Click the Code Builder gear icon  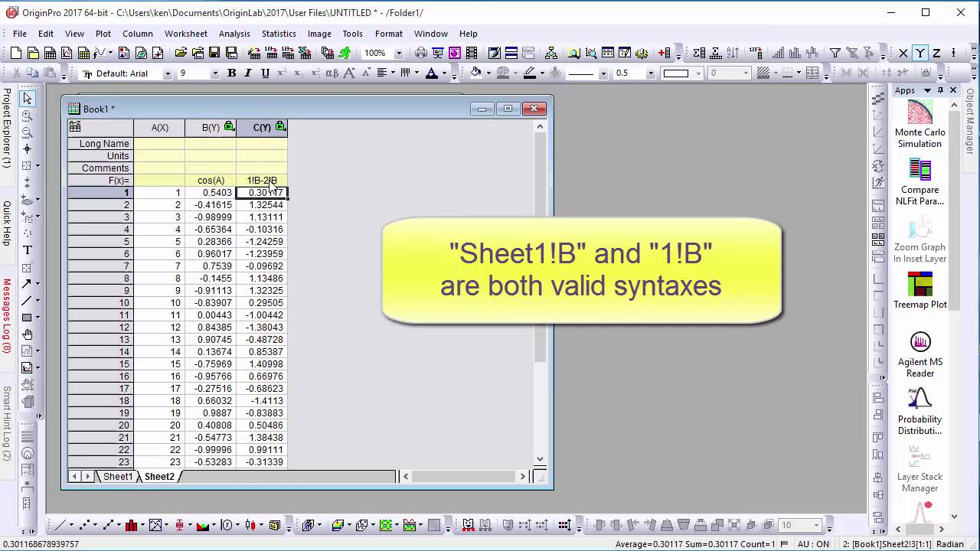[x=642, y=53]
